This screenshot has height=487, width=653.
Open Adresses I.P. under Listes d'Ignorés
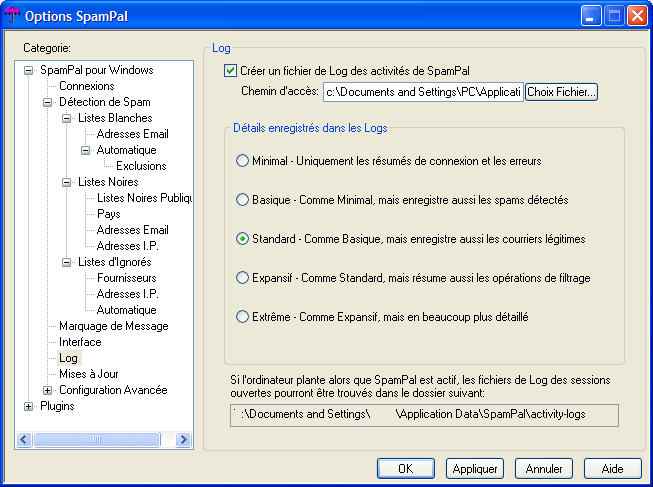point(127,294)
